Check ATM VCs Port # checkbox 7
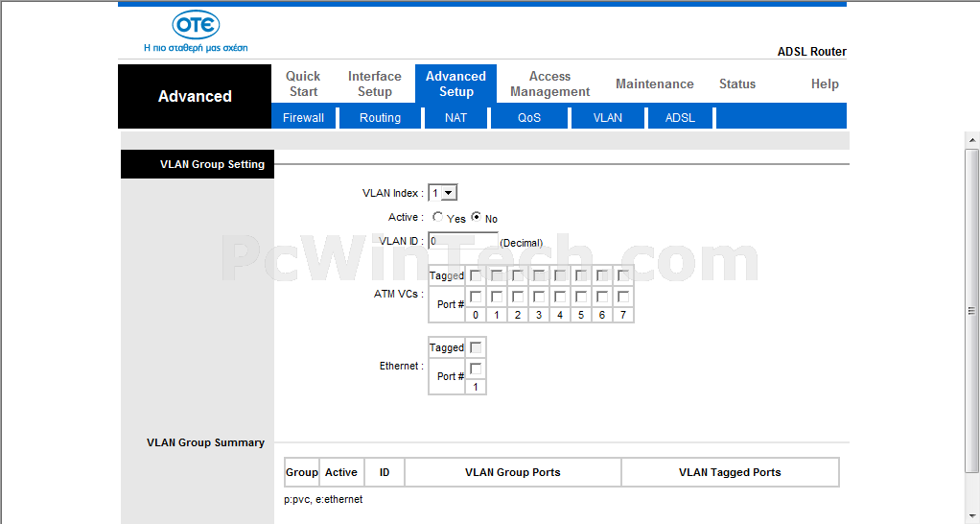Image resolution: width=980 pixels, height=524 pixels. (x=623, y=297)
